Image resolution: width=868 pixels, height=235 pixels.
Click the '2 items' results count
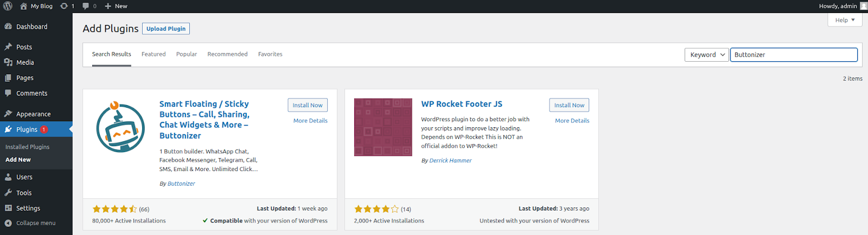point(852,79)
